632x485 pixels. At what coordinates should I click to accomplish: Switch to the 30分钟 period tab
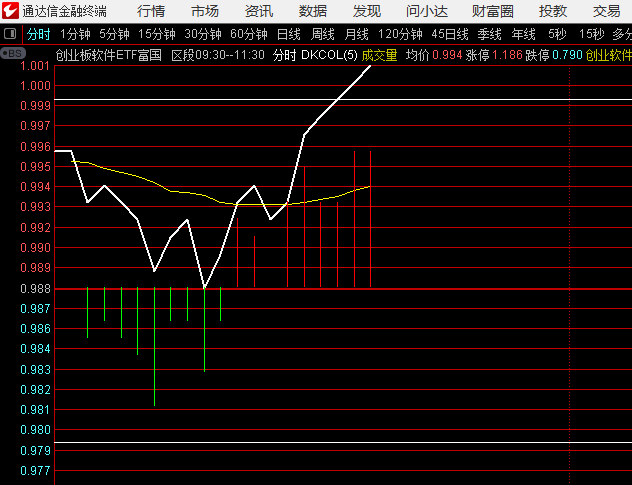tap(203, 34)
